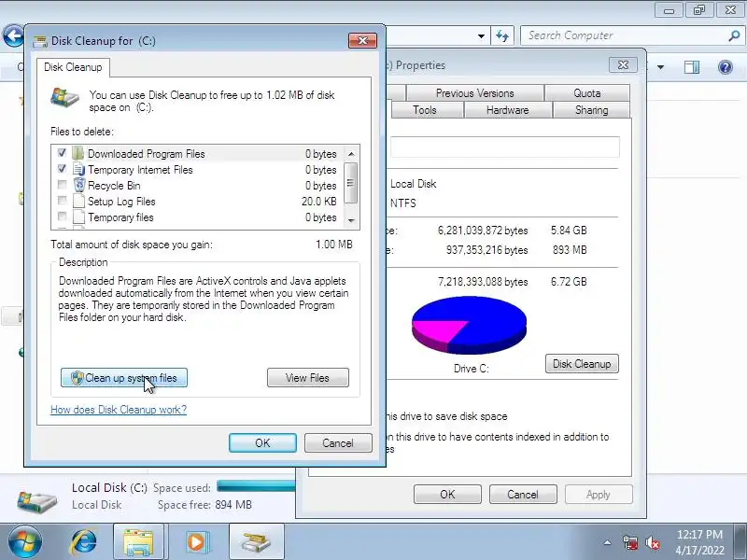Click the Search Computer field
The width and height of the screenshot is (747, 560).
(626, 35)
